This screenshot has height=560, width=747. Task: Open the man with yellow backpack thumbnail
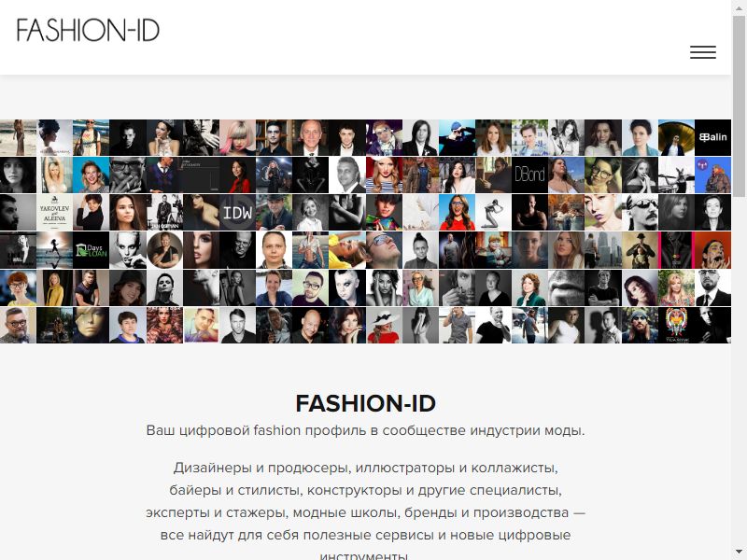coord(91,137)
